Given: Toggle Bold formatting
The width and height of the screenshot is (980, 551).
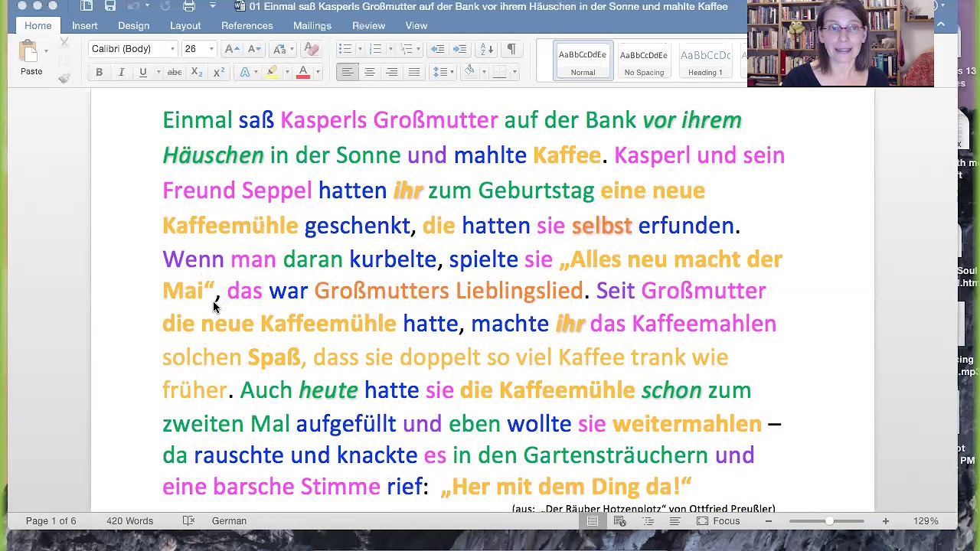Looking at the screenshot, I should (x=99, y=72).
